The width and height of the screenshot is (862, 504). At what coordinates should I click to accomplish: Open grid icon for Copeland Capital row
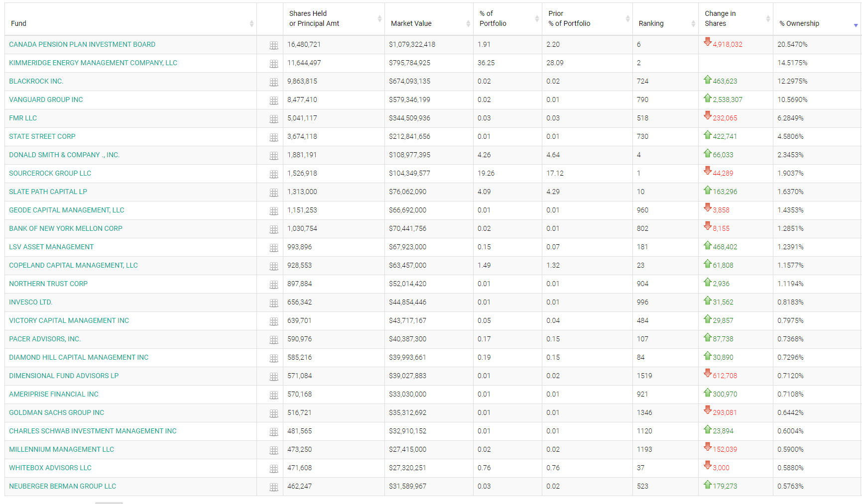274,266
